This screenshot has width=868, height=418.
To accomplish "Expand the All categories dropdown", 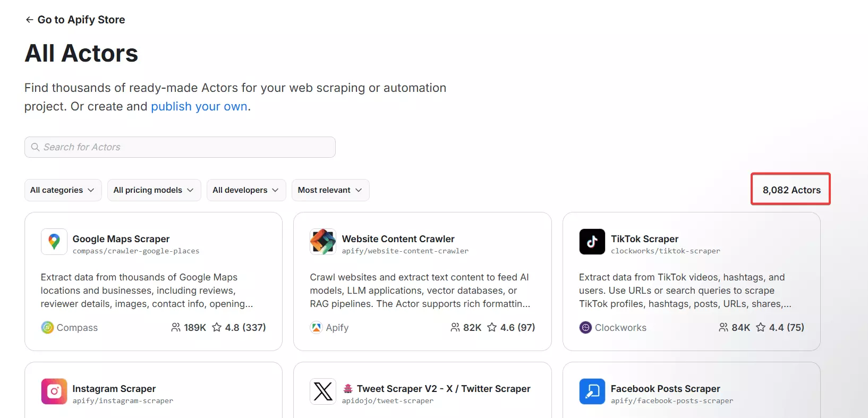I will coord(63,190).
